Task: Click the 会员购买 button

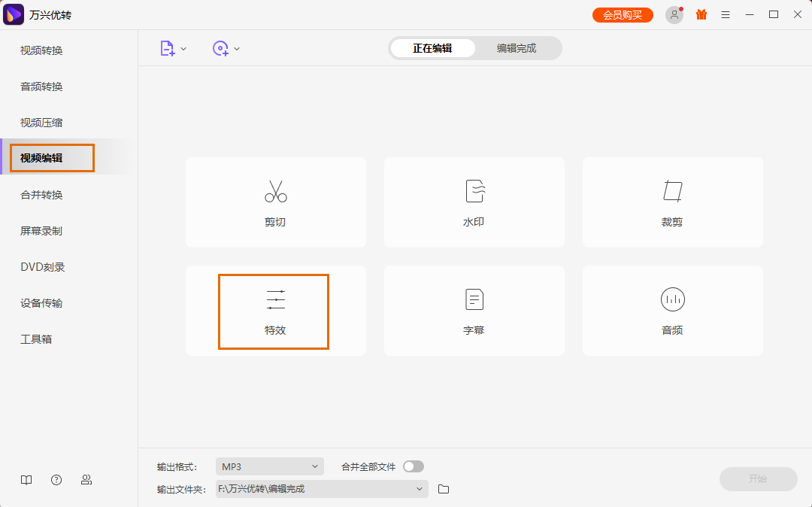Action: tap(623, 14)
